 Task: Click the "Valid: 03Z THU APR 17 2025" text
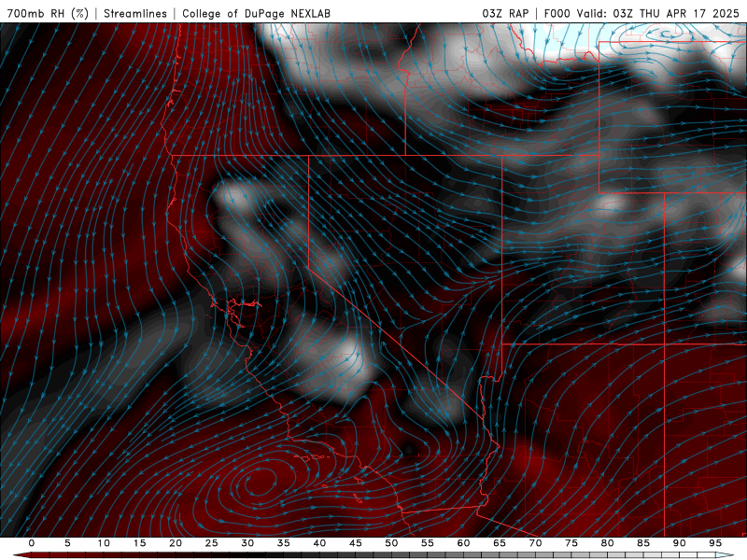658,13
